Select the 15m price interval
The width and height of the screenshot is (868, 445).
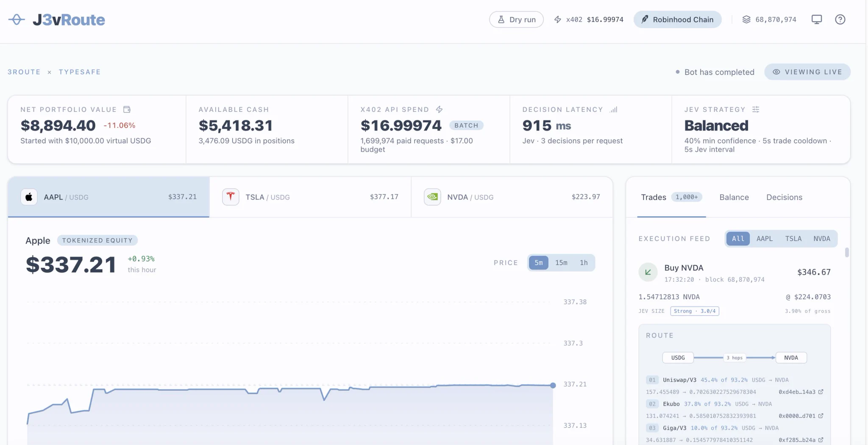click(561, 263)
